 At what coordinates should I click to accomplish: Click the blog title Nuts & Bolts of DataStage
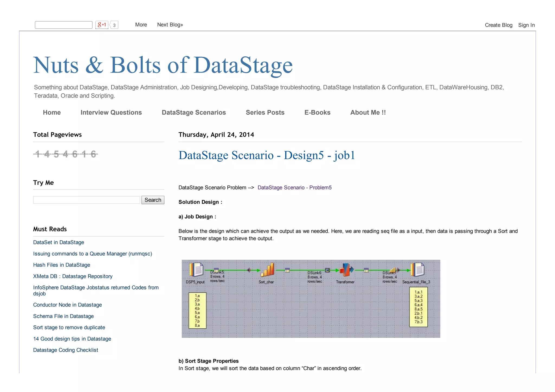(x=163, y=65)
